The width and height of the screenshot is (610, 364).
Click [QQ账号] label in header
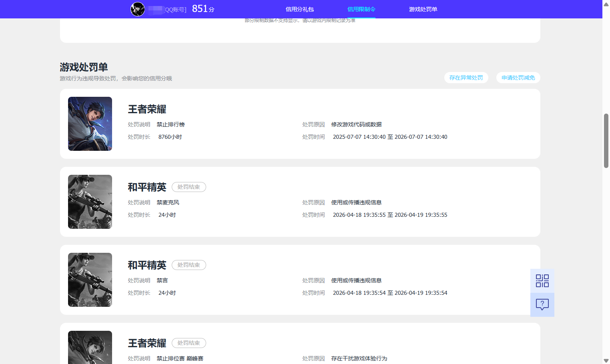point(176,10)
